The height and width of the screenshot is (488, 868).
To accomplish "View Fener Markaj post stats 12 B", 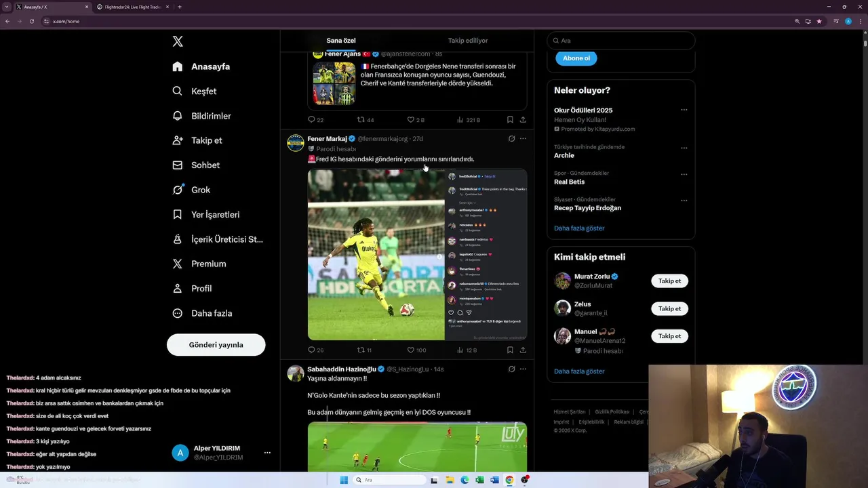I will point(467,350).
